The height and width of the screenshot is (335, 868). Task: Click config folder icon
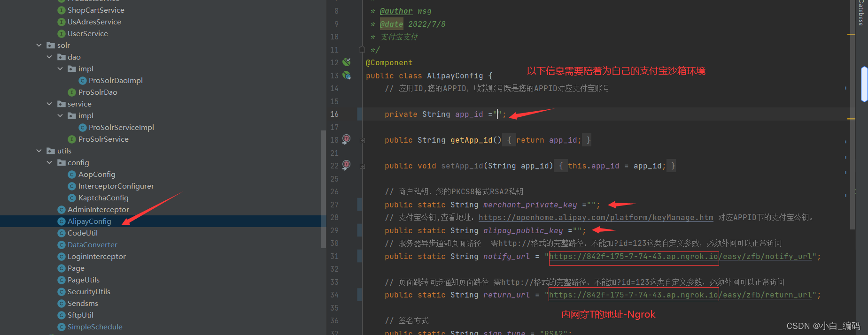[61, 163]
